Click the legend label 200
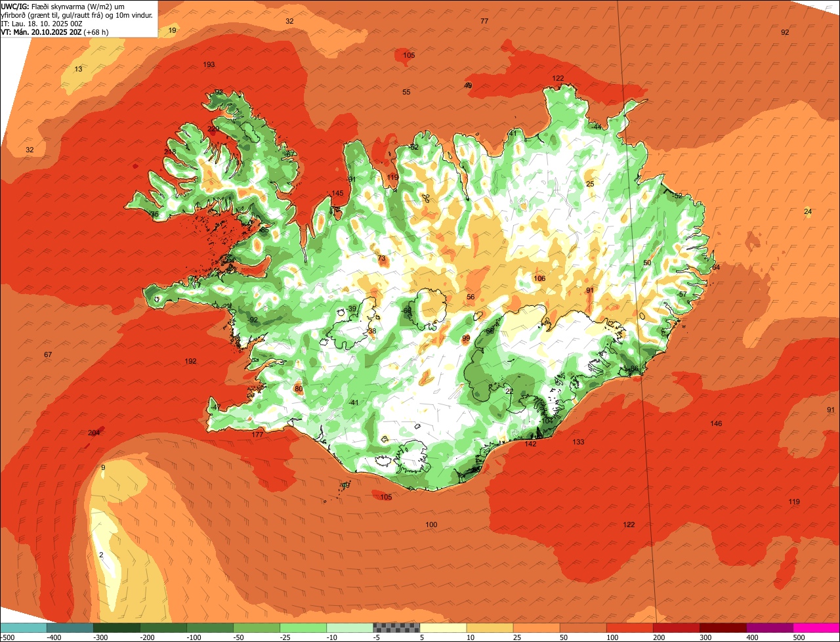Screen dimensions: 840x642 [x=659, y=637]
